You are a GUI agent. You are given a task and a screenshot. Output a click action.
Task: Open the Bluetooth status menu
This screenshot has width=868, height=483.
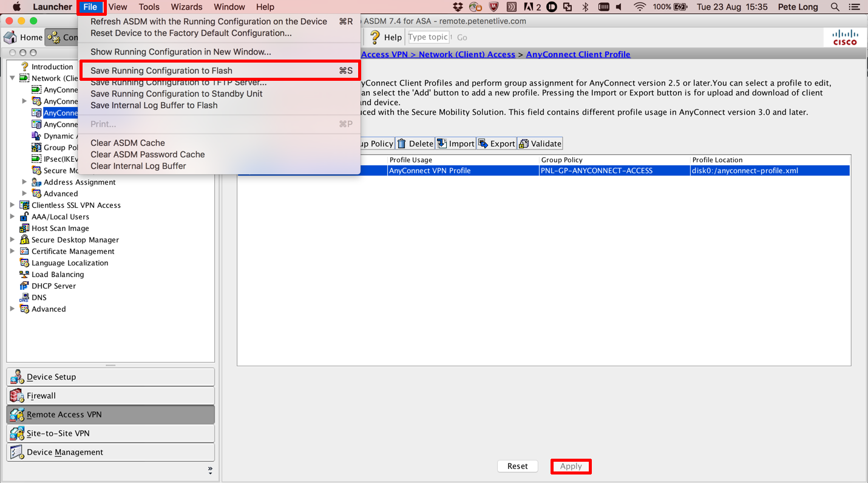click(585, 7)
